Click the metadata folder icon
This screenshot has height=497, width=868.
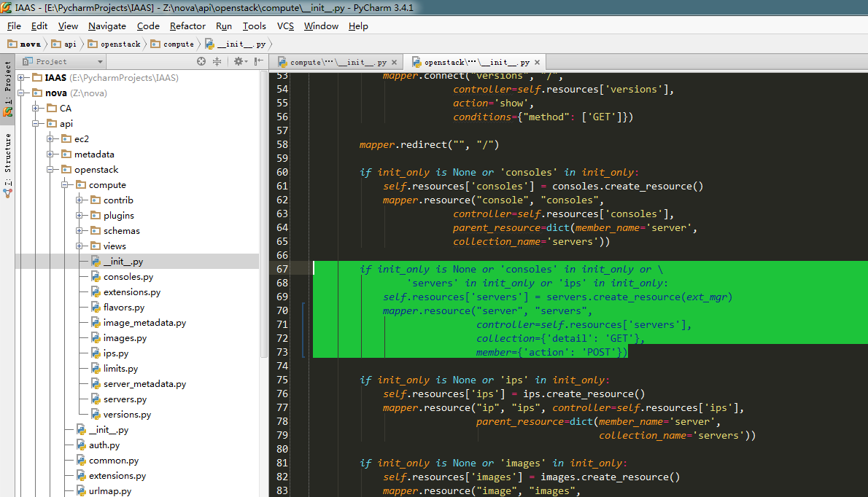click(x=66, y=154)
